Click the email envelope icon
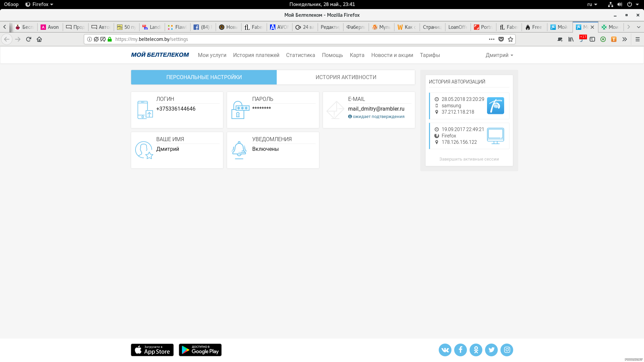Viewport: 644px width, 362px height. pos(335,110)
